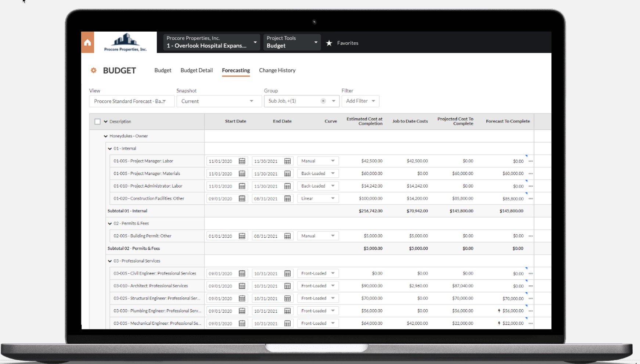640x364 pixels.
Task: Open end date calendar for Construction Facilities: Other
Action: [288, 198]
